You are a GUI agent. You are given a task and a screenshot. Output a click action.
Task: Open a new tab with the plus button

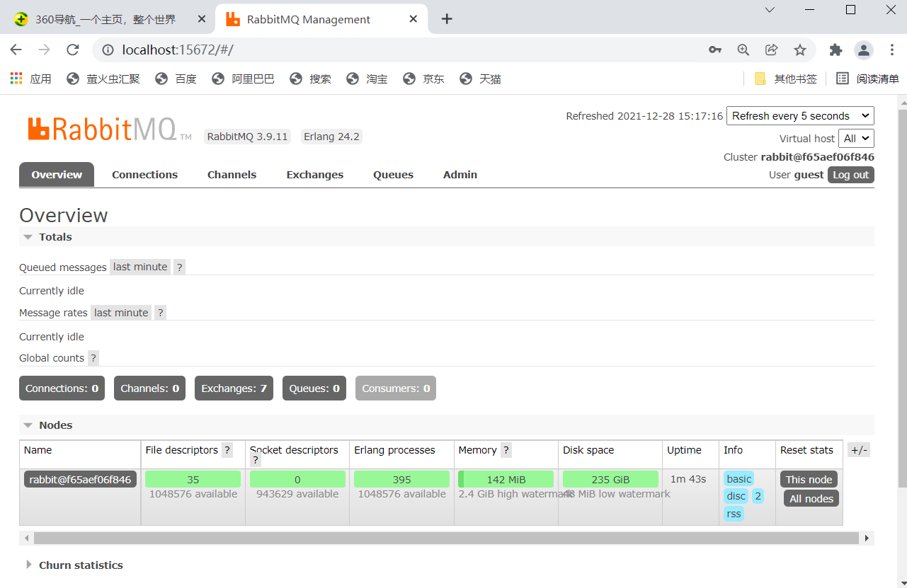tap(447, 19)
